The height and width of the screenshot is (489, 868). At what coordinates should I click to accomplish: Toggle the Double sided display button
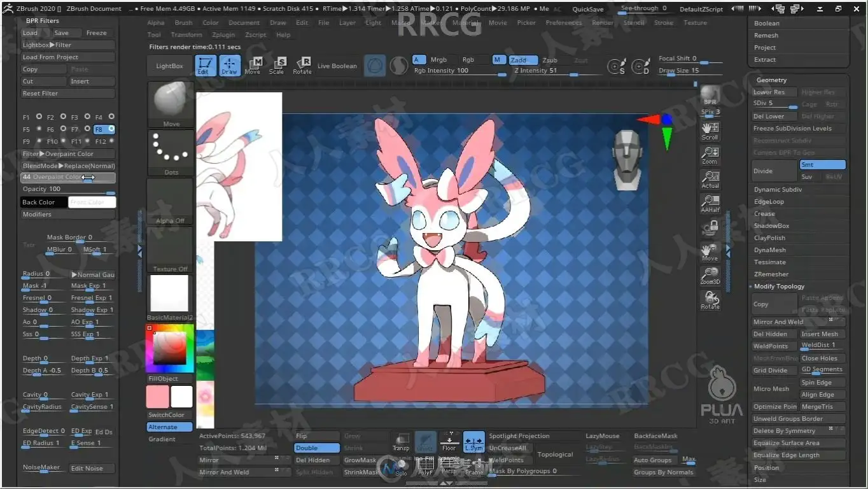(x=316, y=448)
